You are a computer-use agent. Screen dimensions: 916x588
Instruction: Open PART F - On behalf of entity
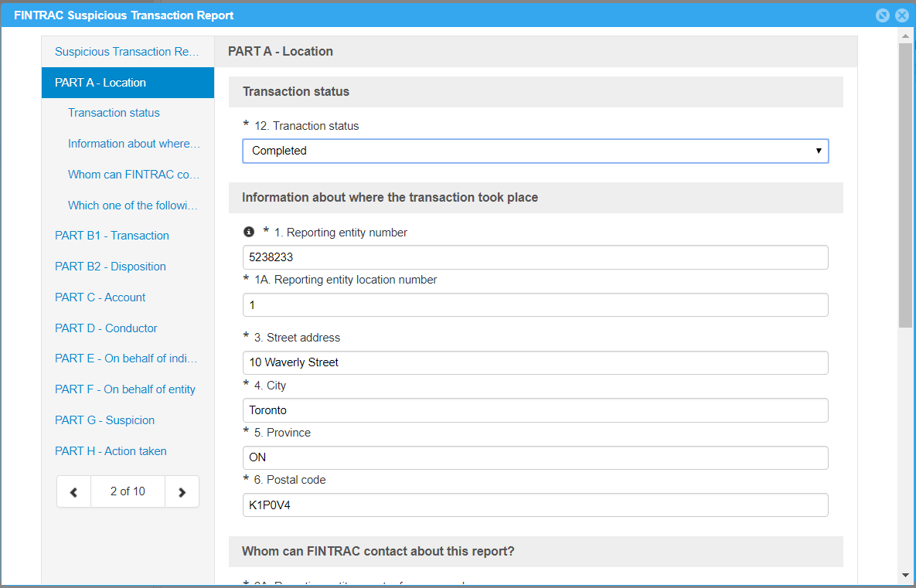coord(125,389)
